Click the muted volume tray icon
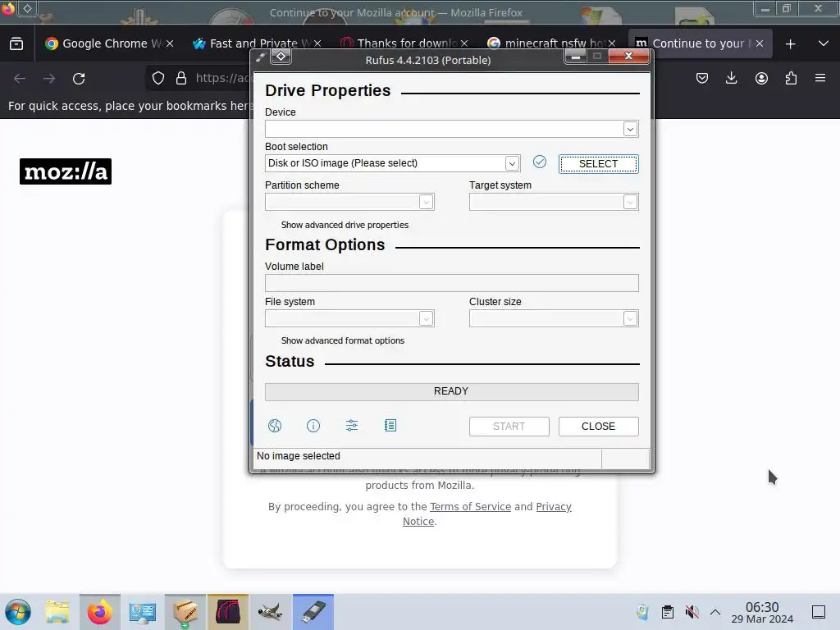 click(692, 612)
